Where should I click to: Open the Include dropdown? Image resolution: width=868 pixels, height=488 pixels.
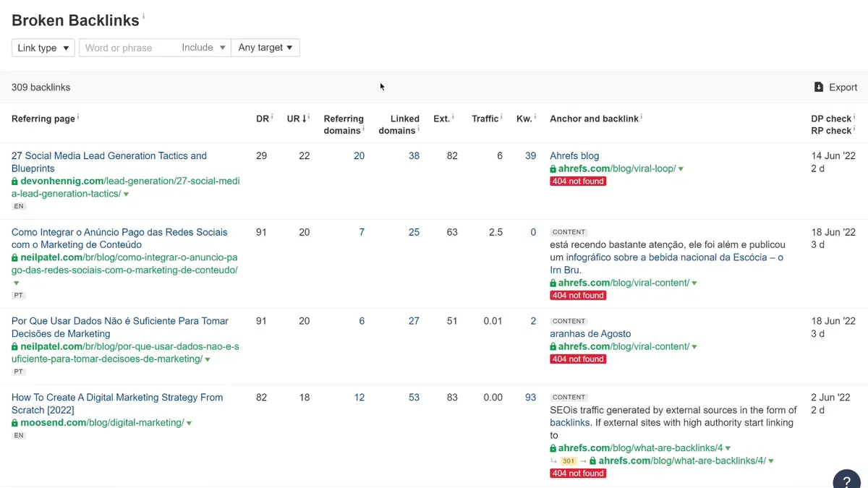(203, 48)
